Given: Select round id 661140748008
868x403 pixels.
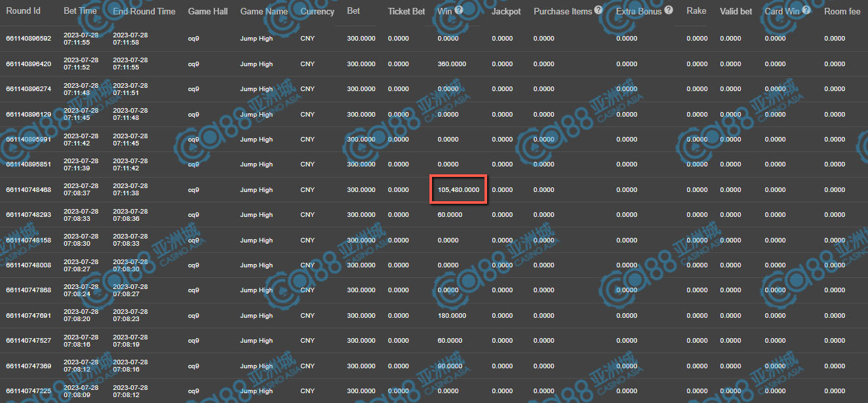Looking at the screenshot, I should [28, 265].
